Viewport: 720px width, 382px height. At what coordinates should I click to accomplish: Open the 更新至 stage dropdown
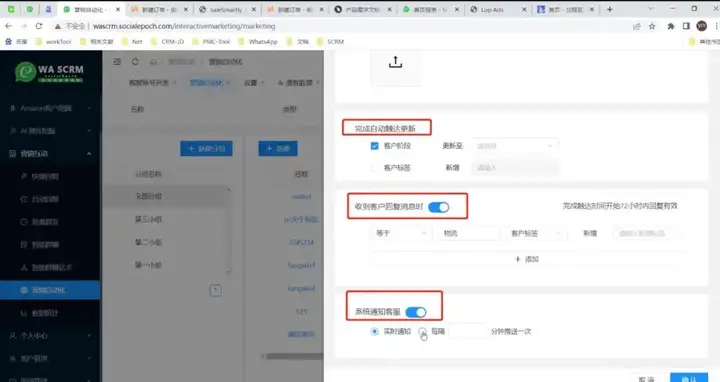pos(514,146)
